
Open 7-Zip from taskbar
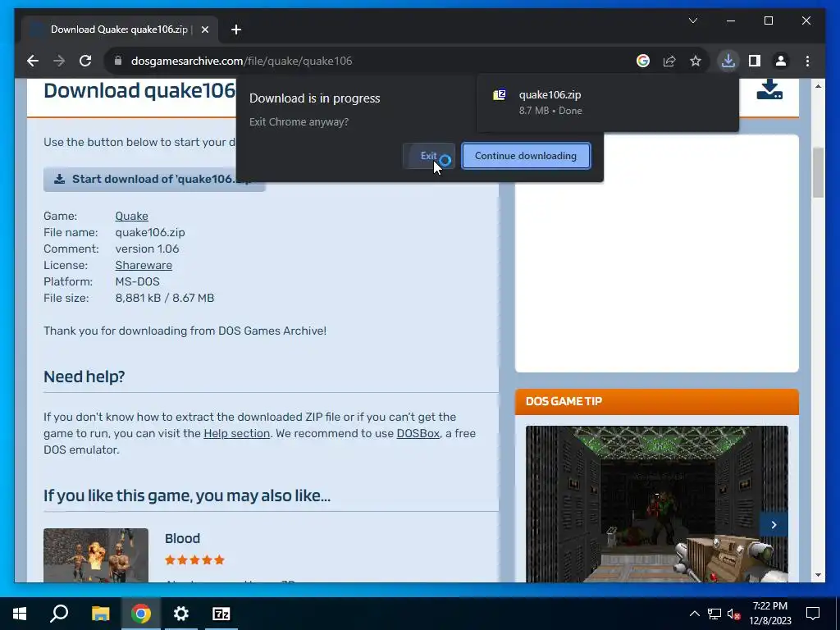(x=221, y=614)
